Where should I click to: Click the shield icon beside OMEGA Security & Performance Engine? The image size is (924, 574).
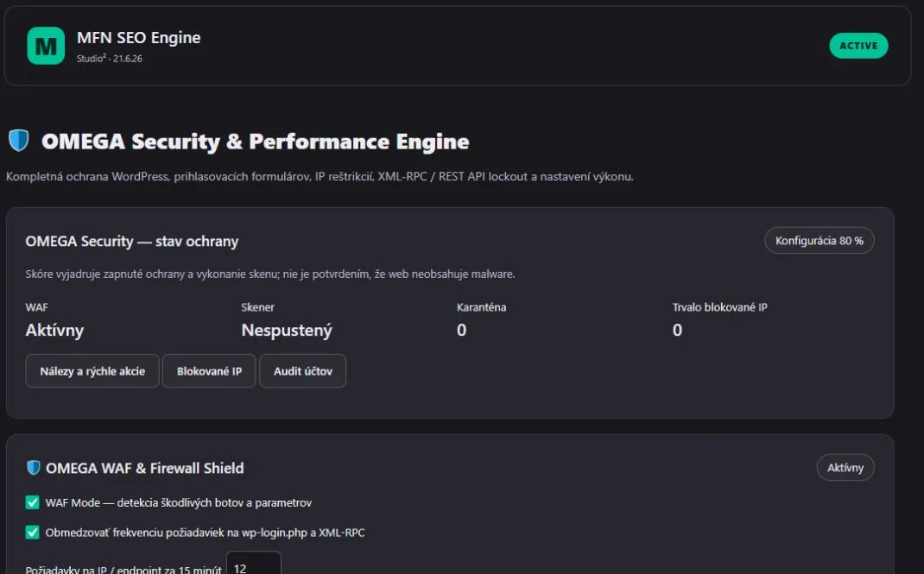(x=19, y=141)
